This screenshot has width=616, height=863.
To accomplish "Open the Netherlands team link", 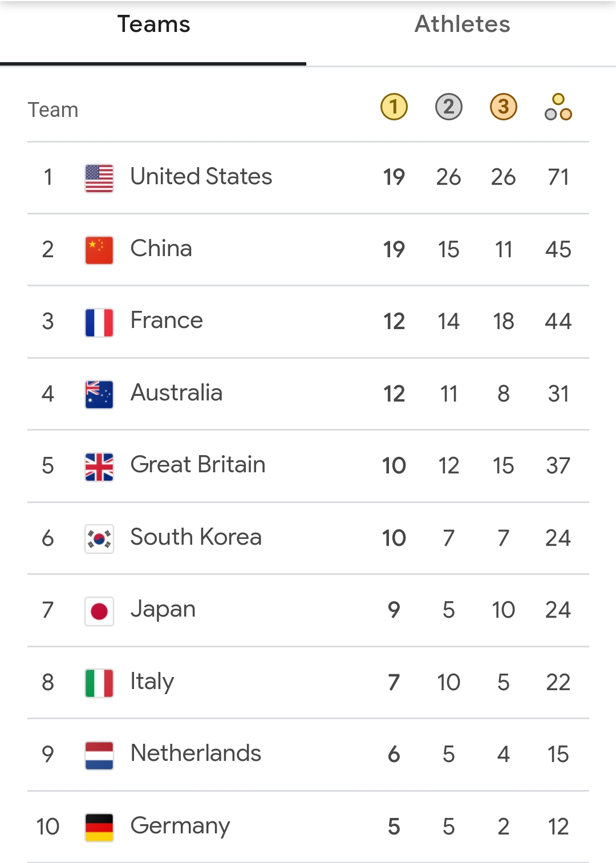I will pyautogui.click(x=196, y=753).
